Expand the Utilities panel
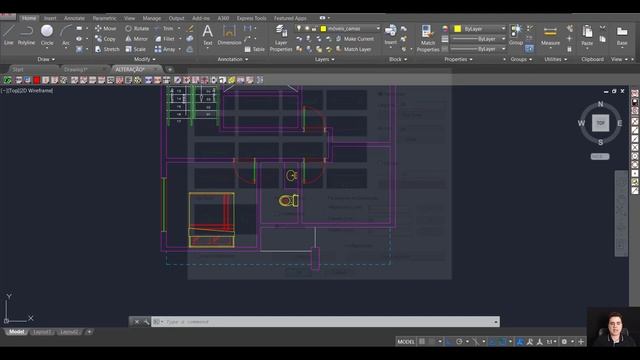 point(556,59)
